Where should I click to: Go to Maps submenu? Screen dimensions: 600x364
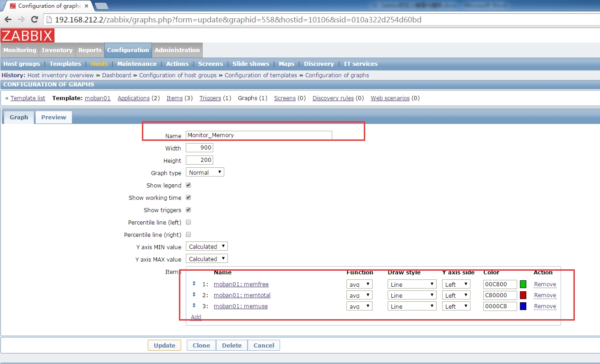pyautogui.click(x=286, y=64)
